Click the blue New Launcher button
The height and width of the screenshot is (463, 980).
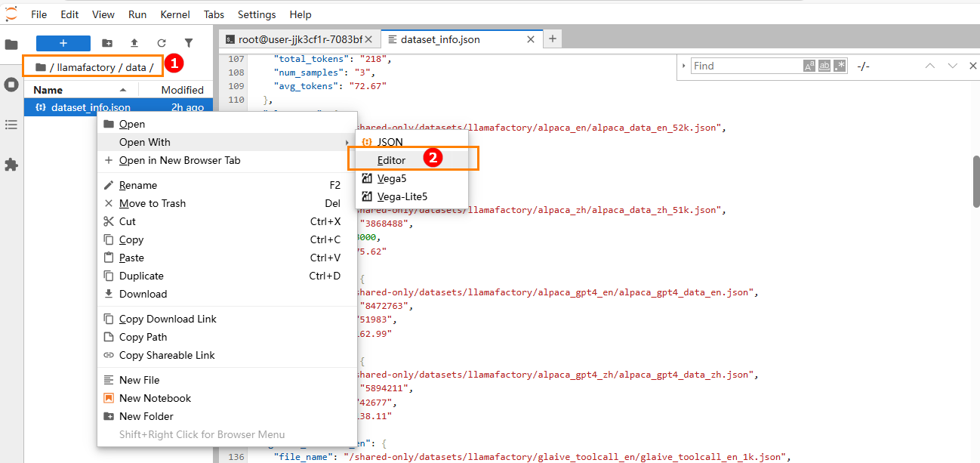pos(63,44)
